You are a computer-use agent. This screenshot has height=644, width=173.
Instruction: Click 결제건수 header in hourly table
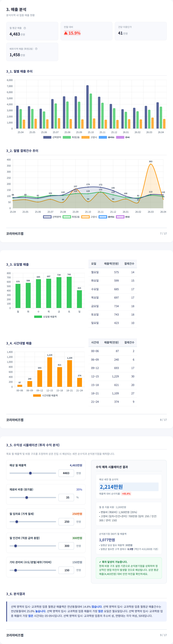click(129, 342)
